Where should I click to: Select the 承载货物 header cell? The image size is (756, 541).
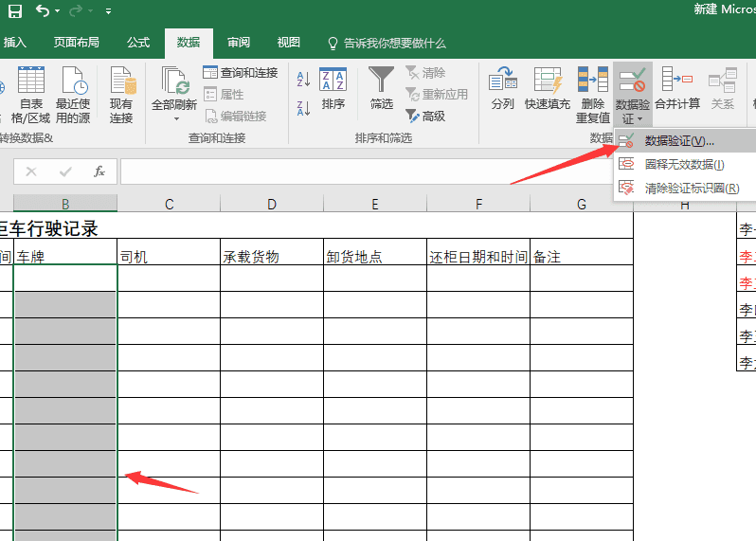click(272, 252)
